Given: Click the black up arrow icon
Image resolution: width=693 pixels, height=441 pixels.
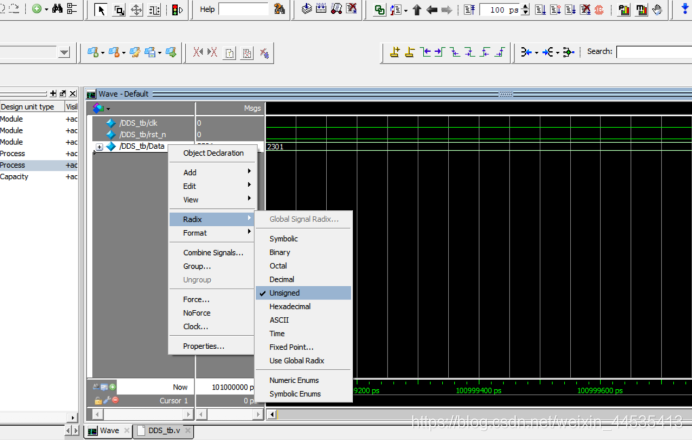Looking at the screenshot, I should 416,10.
